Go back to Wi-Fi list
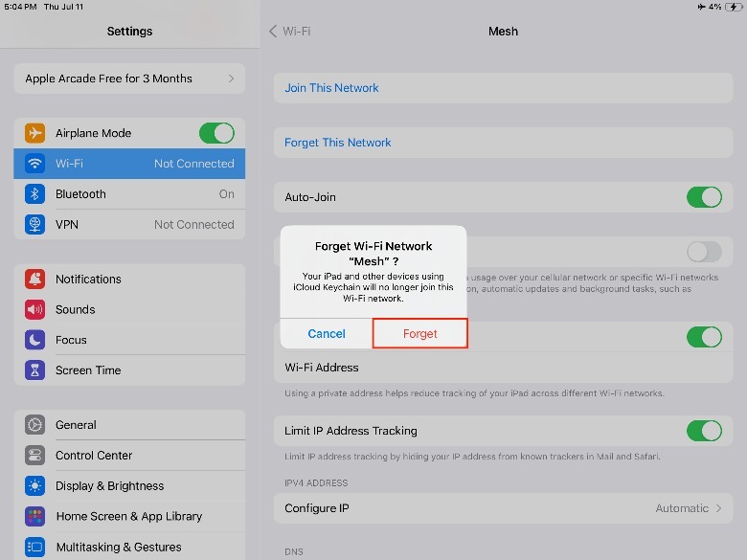 [x=289, y=31]
